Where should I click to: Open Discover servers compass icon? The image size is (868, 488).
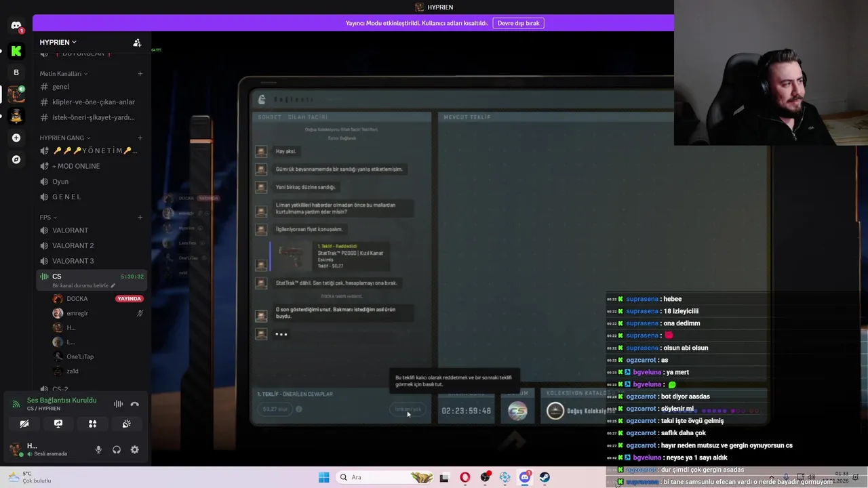pos(16,159)
